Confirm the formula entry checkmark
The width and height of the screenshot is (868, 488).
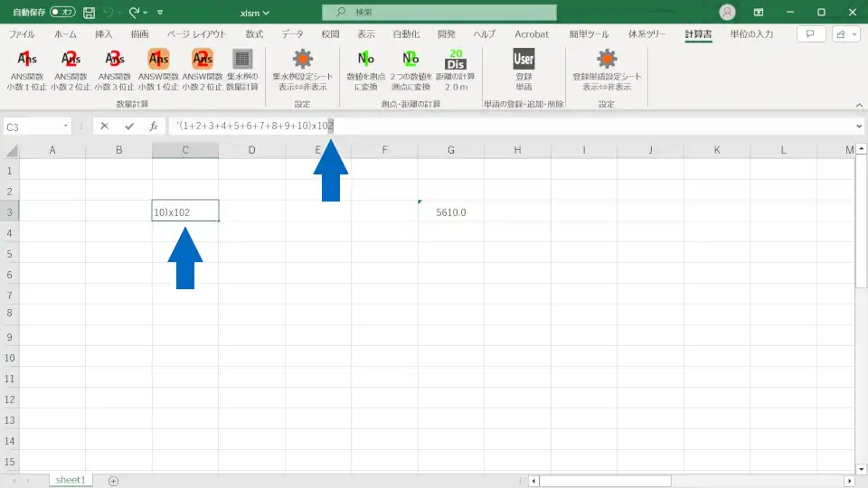pyautogui.click(x=129, y=127)
